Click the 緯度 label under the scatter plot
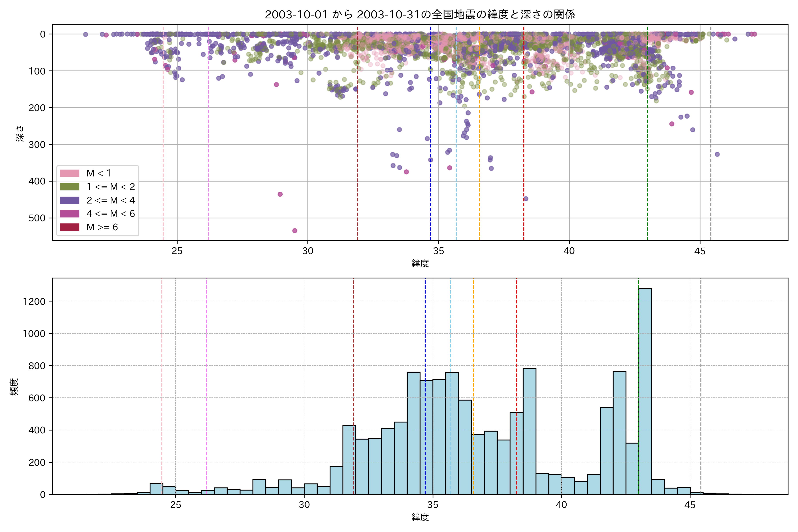Screen dimensions: 798x532 pyautogui.click(x=420, y=263)
